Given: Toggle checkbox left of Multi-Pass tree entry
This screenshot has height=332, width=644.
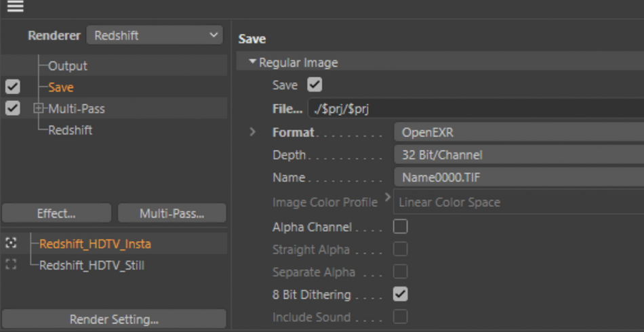Looking at the screenshot, I should (x=13, y=108).
